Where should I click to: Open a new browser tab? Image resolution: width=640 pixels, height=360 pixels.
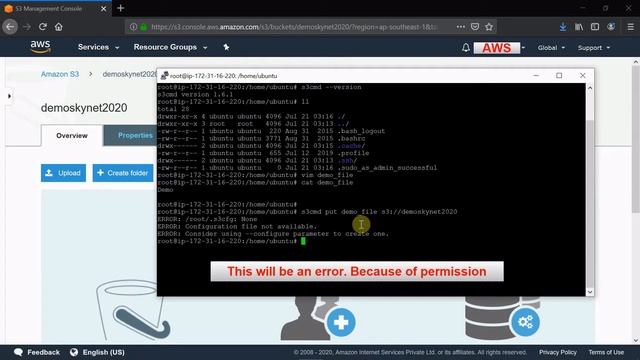pyautogui.click(x=120, y=8)
